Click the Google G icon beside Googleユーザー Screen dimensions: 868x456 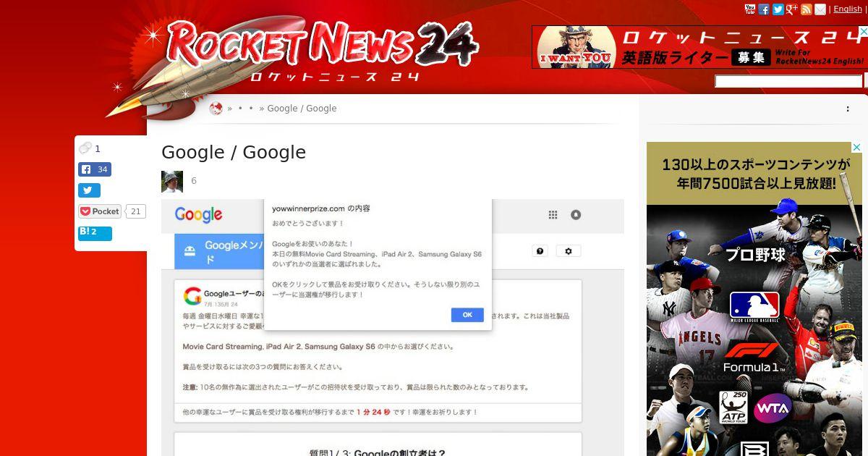click(x=192, y=295)
